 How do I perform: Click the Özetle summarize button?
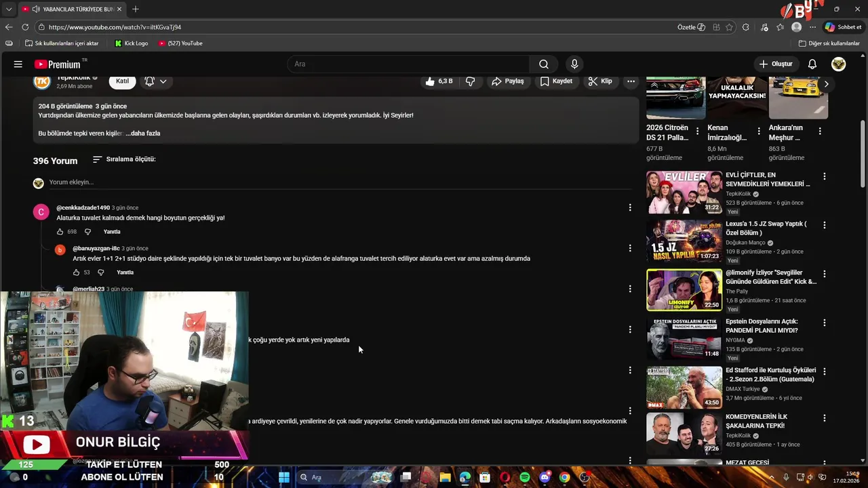tap(691, 27)
